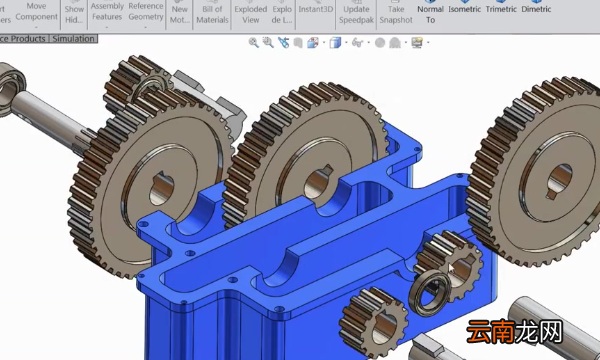Toggle the Section View icon
Viewport: 600px width, 360px height.
[298, 43]
